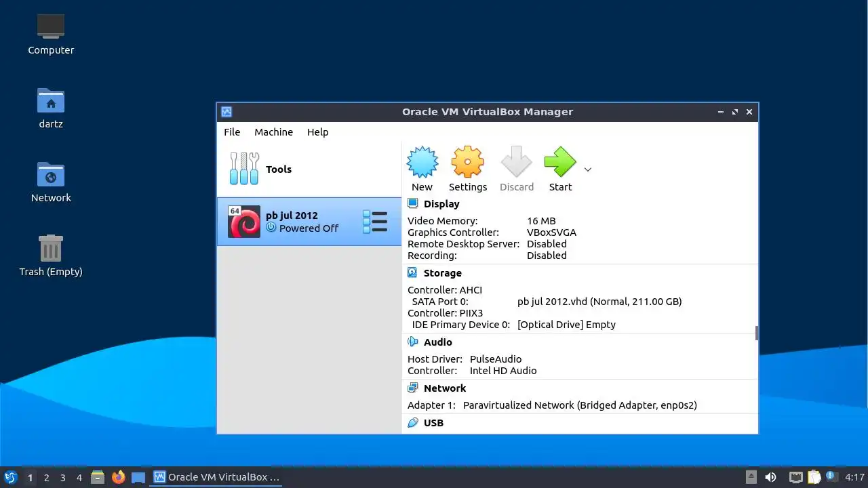Click the Discard arrow icon
This screenshot has width=868, height=488.
(517, 163)
